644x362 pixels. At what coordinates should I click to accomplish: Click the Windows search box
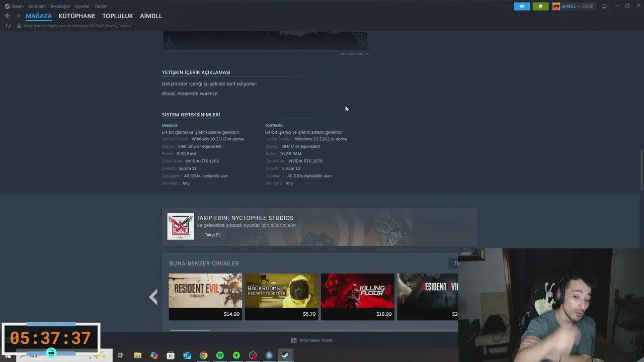tap(64, 355)
